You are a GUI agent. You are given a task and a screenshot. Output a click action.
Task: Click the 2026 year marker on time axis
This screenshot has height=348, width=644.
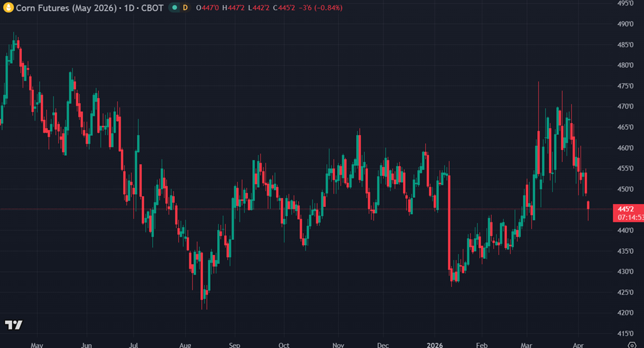[x=435, y=345]
